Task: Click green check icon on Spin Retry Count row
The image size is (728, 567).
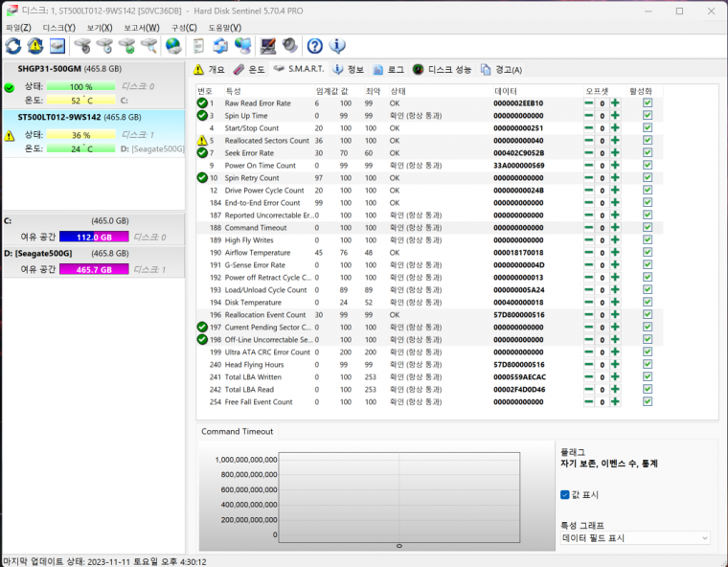Action: click(x=202, y=177)
